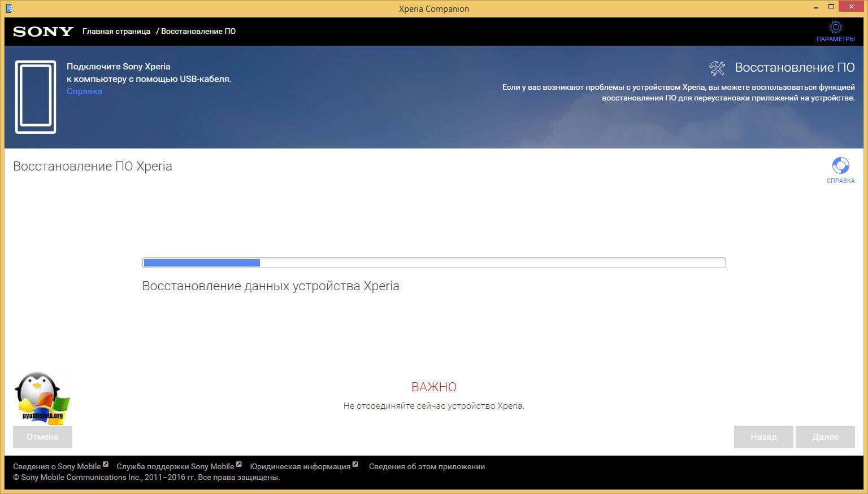Minimize the Xperia Companion window

pyautogui.click(x=815, y=8)
